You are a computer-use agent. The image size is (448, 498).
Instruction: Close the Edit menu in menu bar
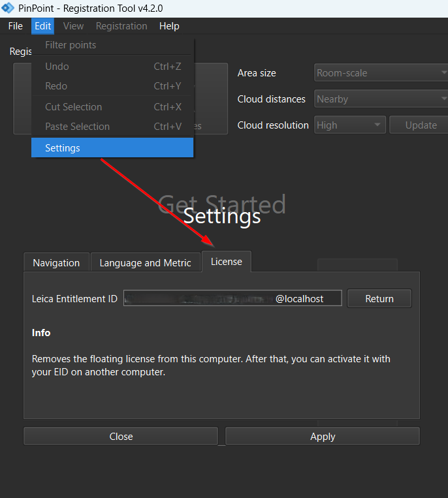click(42, 26)
